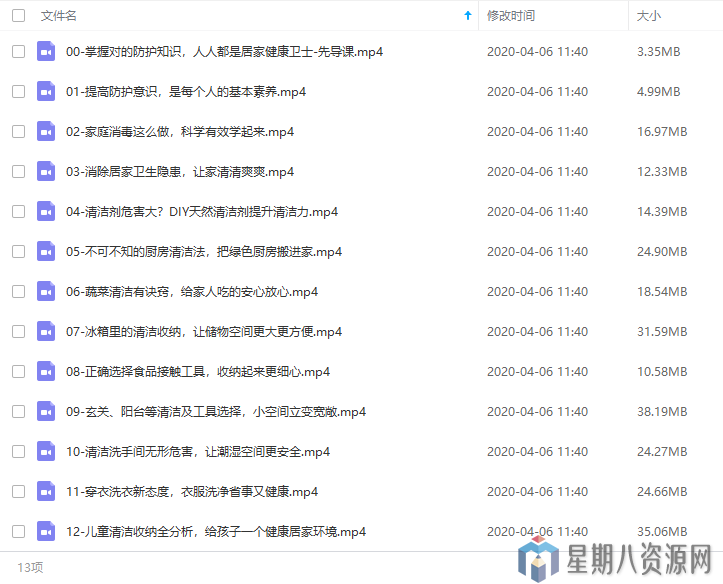
Task: Open 03-消除居家卫生隐患.mp4 file name
Action: [180, 171]
